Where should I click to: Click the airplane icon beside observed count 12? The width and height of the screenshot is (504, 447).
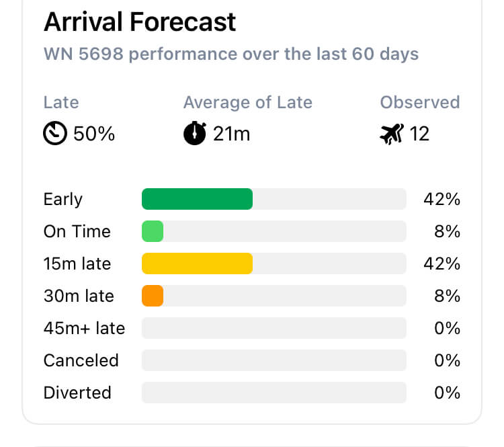point(392,134)
